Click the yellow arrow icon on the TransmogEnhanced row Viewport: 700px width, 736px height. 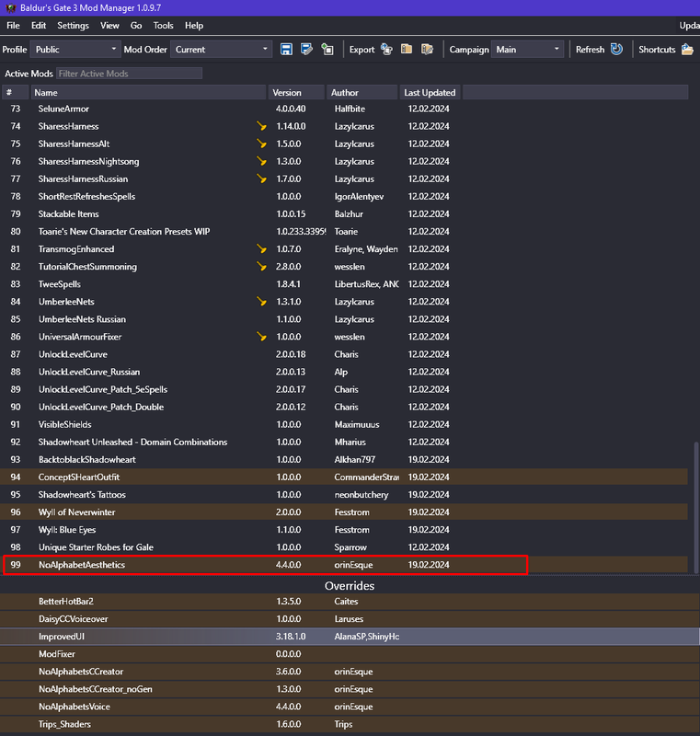coord(262,248)
